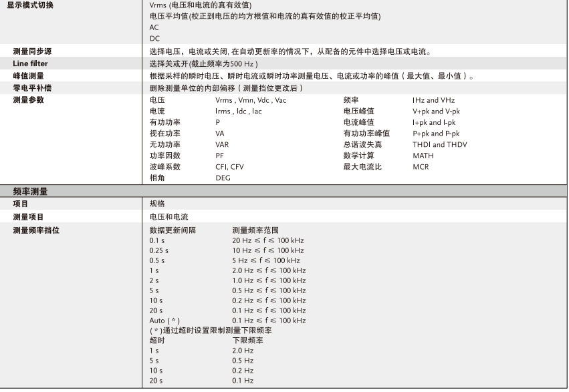Click the 零电平补偿 row label
This screenshot has width=569, height=392.
click(x=32, y=88)
